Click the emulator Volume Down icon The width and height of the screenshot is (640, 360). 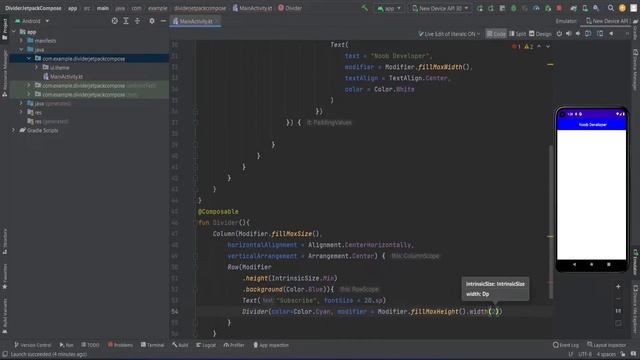[578, 34]
